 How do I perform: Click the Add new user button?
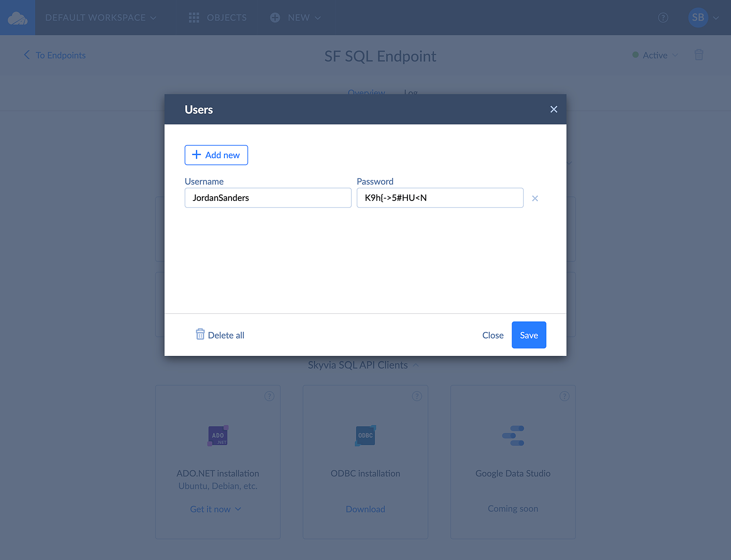pyautogui.click(x=216, y=155)
